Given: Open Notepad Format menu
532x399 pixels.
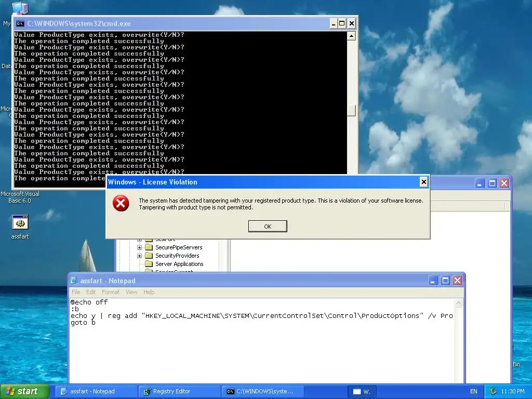Looking at the screenshot, I should (x=111, y=292).
